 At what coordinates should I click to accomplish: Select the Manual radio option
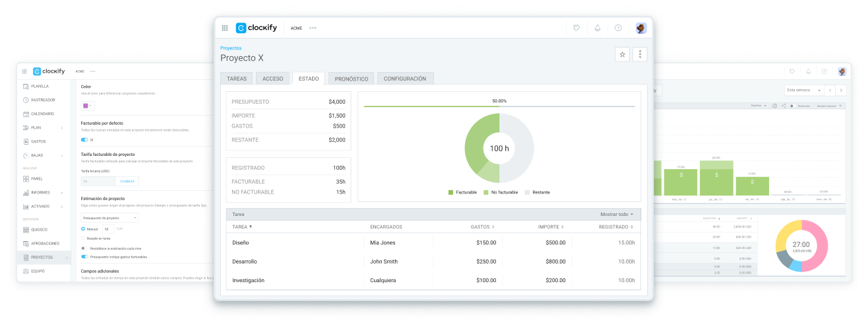click(83, 229)
